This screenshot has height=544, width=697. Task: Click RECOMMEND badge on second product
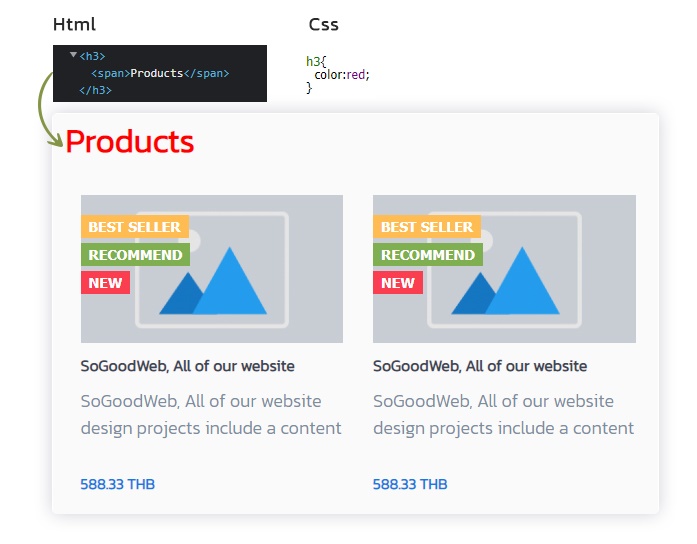coord(428,255)
